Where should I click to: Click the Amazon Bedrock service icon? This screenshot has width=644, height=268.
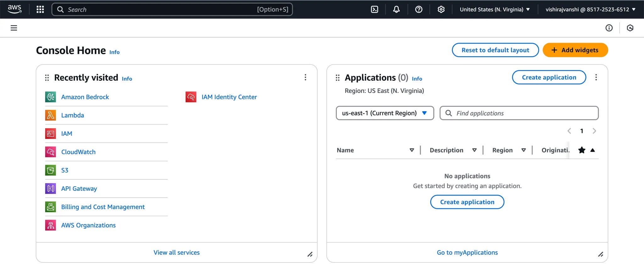51,97
